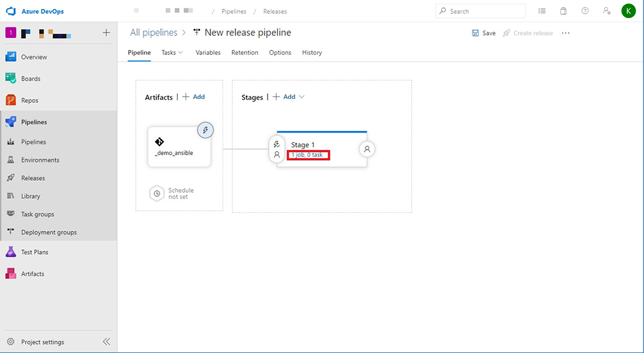Select the Pipeline tab
644x353 pixels.
point(139,53)
